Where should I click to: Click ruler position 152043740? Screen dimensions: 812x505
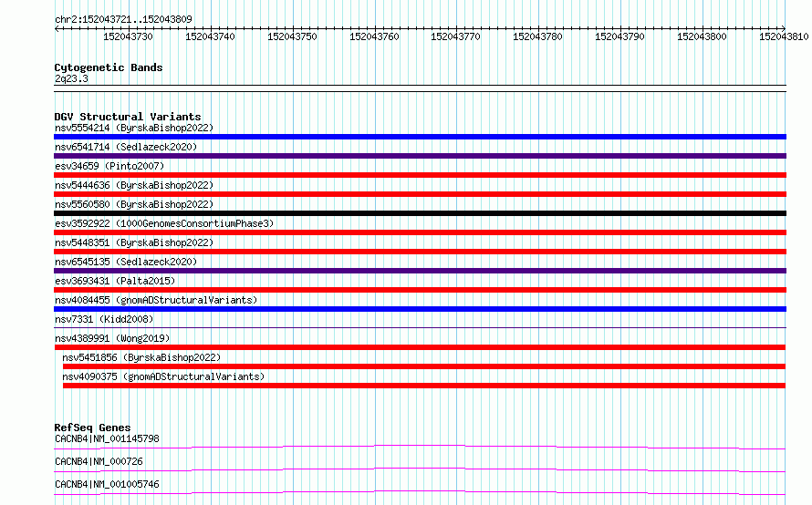click(x=210, y=36)
